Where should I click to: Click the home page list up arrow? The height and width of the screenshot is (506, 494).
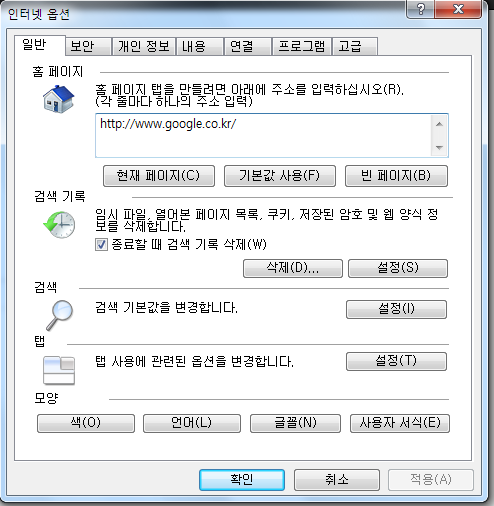tap(439, 124)
